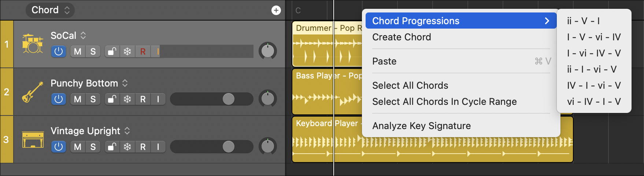Click the lock icon on Vintage Upright track

point(112,147)
